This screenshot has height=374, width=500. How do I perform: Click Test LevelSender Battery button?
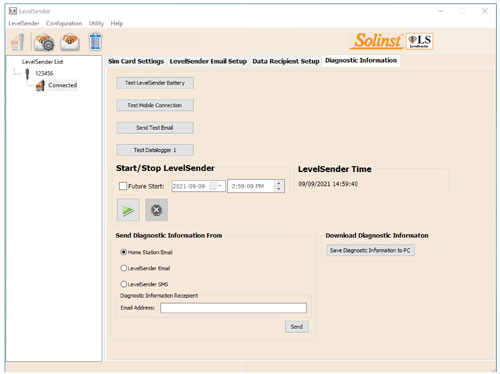[x=155, y=83]
